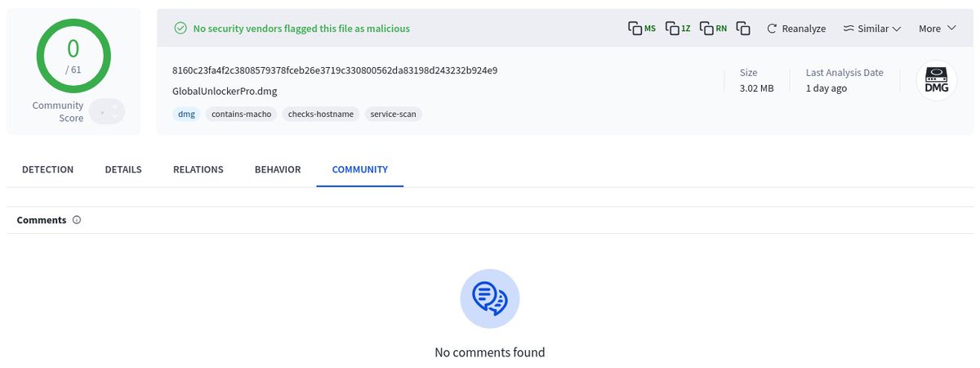Click the service-scan tag

(394, 114)
